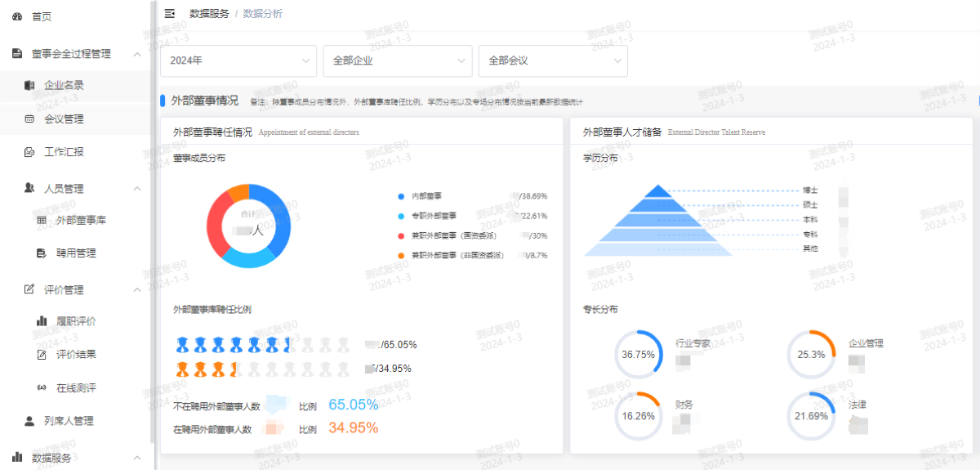The width and height of the screenshot is (980, 470).
Task: Click the 外部董事库 table icon
Action: pos(42,221)
